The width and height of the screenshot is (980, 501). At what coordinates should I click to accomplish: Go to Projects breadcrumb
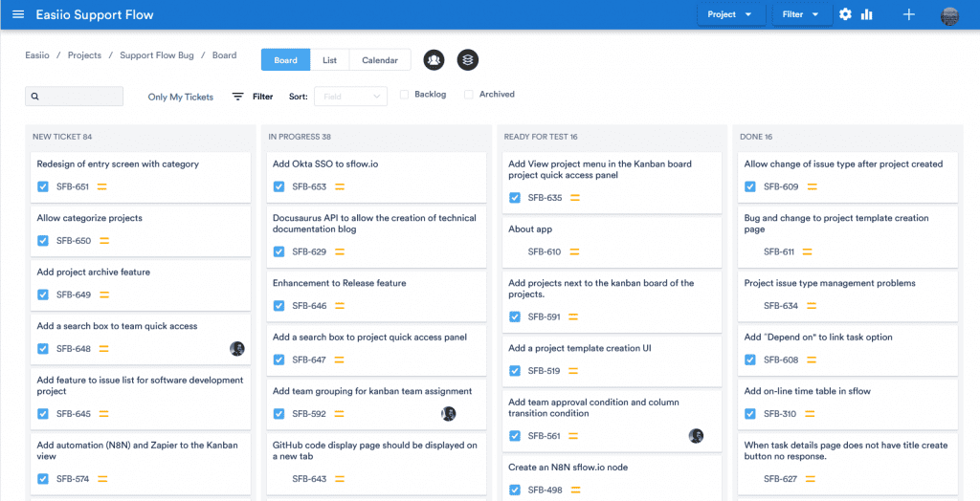click(84, 54)
